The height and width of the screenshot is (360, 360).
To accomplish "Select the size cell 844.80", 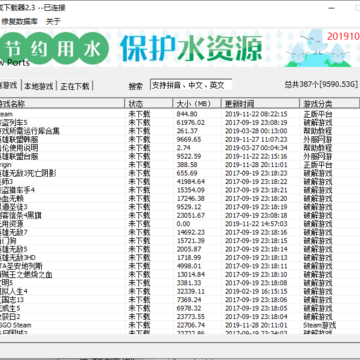I will [x=187, y=114].
